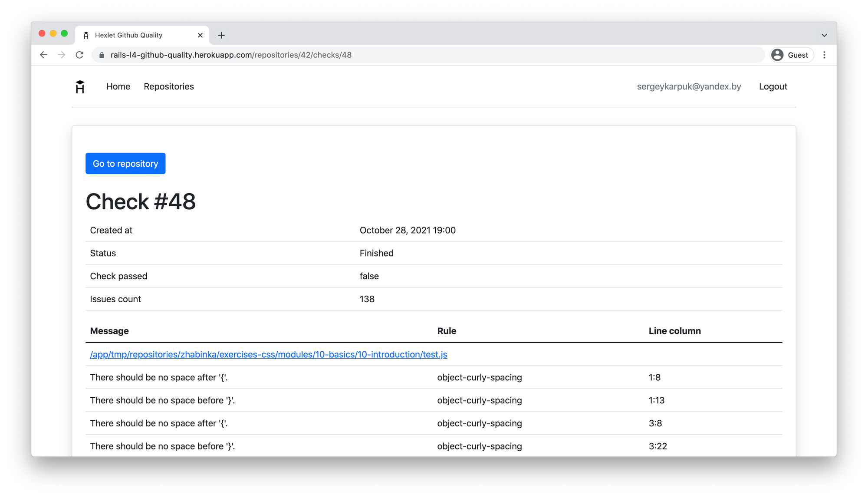Open new tab with plus icon
Image resolution: width=868 pixels, height=498 pixels.
[x=221, y=36]
